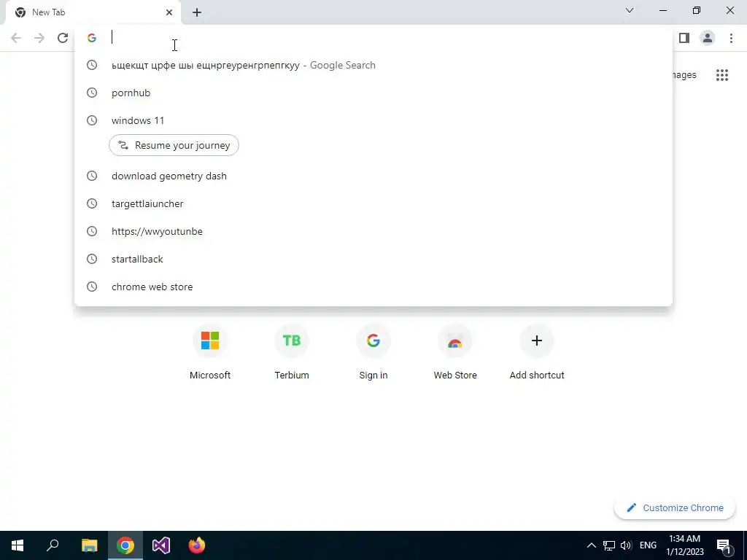Click the Add shortcut plus tile
The image size is (747, 560).
click(537, 352)
